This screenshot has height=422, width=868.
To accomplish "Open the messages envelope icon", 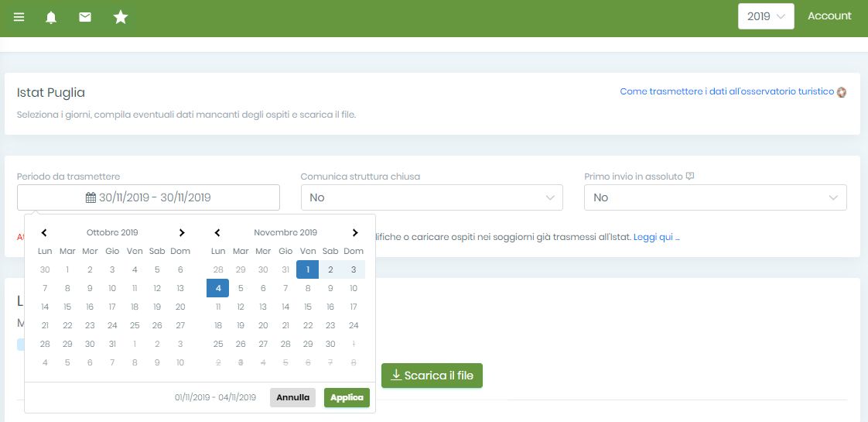I will (x=84, y=17).
